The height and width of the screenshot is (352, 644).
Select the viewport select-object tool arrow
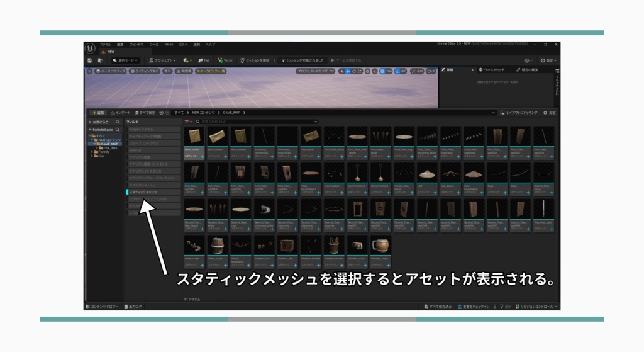coord(341,71)
